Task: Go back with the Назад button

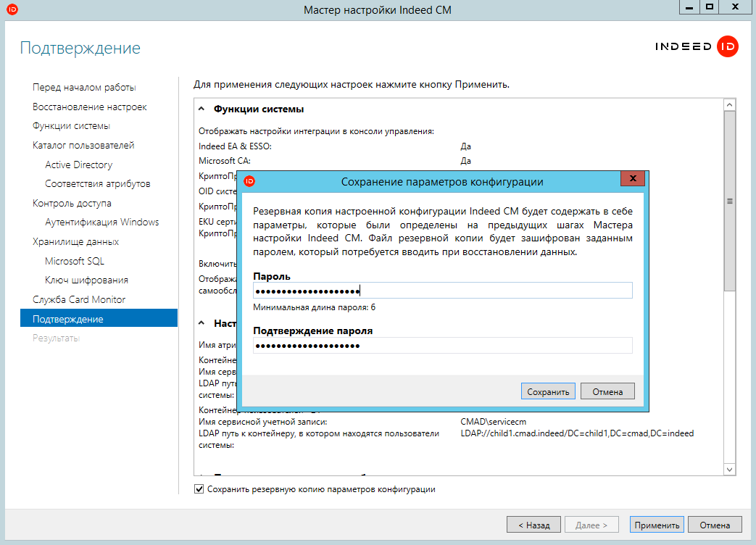Action: coord(533,525)
